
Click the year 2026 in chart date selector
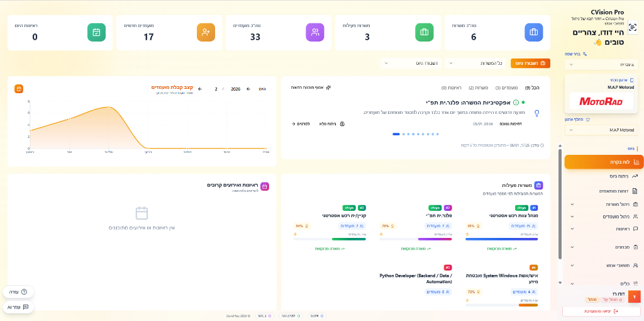coord(235,89)
